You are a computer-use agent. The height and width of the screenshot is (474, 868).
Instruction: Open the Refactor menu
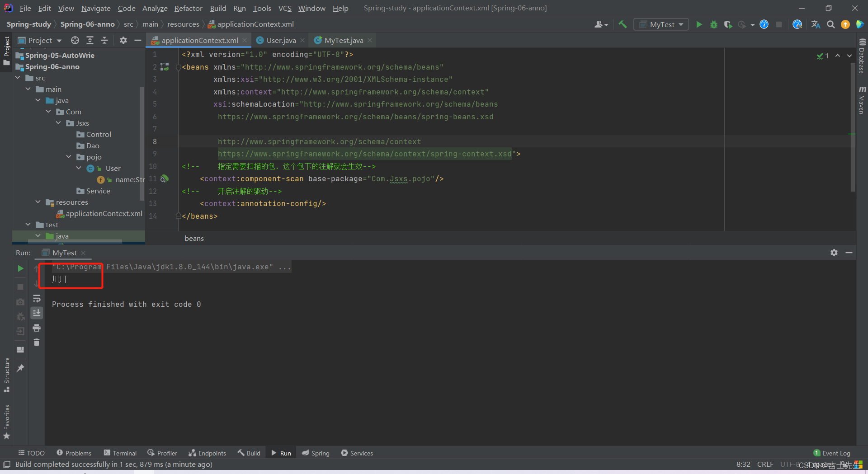coord(188,8)
